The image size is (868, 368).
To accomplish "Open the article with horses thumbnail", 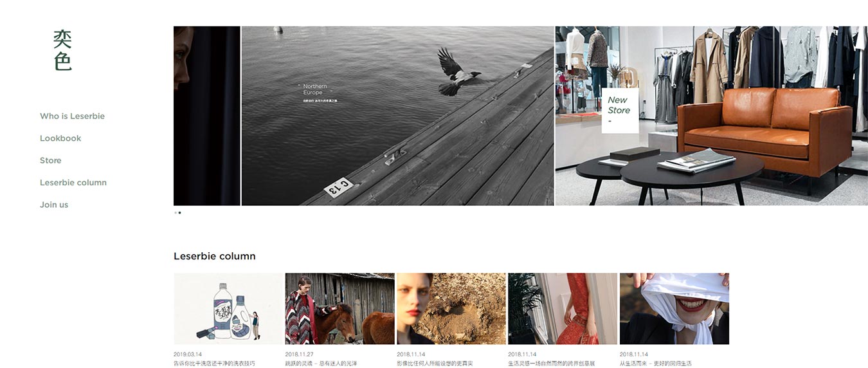I will pyautogui.click(x=339, y=309).
